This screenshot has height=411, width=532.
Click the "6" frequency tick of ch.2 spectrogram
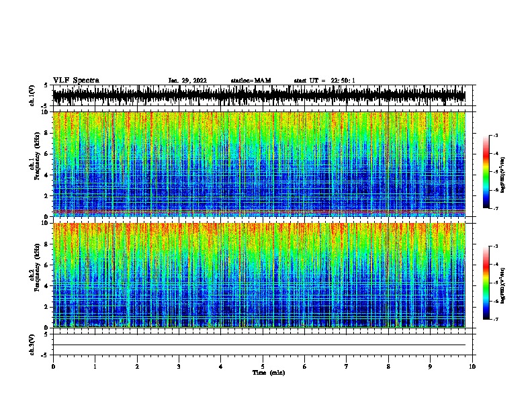pos(46,265)
